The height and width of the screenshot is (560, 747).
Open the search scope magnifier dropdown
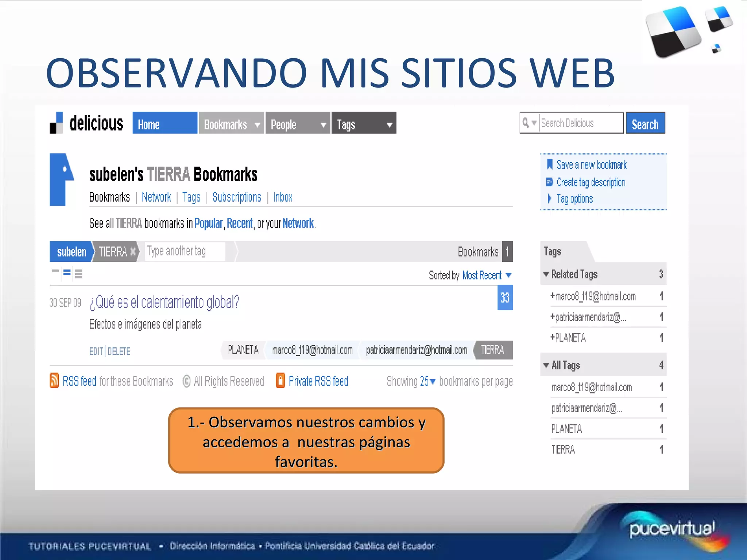pos(529,123)
